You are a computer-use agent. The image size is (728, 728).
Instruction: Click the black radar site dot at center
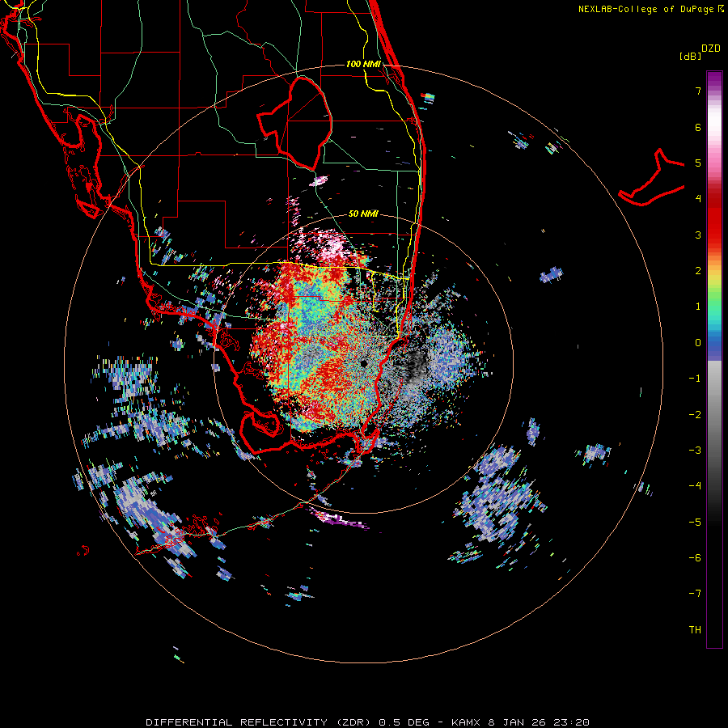[364, 363]
